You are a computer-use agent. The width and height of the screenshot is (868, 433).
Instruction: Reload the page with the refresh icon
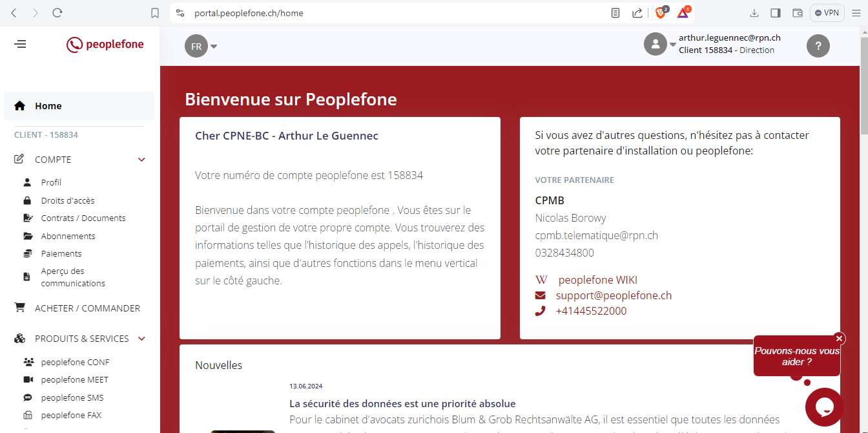(x=57, y=13)
